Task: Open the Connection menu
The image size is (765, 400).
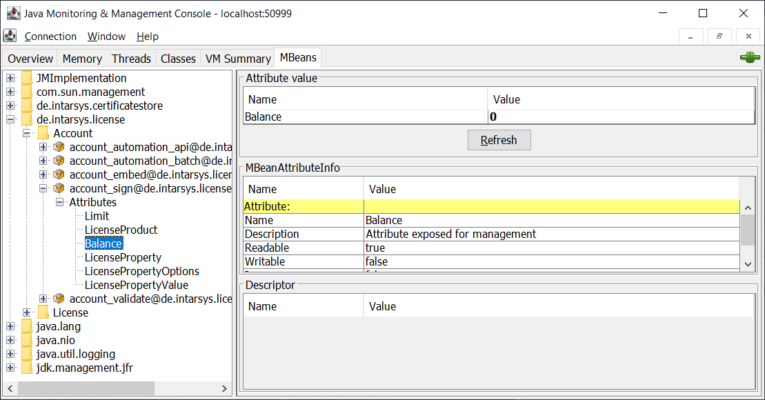Action: [49, 36]
